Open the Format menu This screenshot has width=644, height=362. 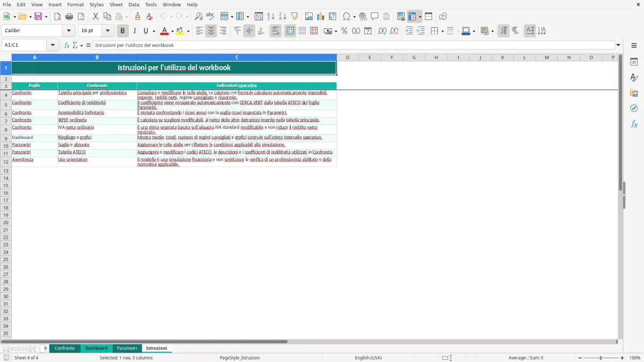coord(76,4)
